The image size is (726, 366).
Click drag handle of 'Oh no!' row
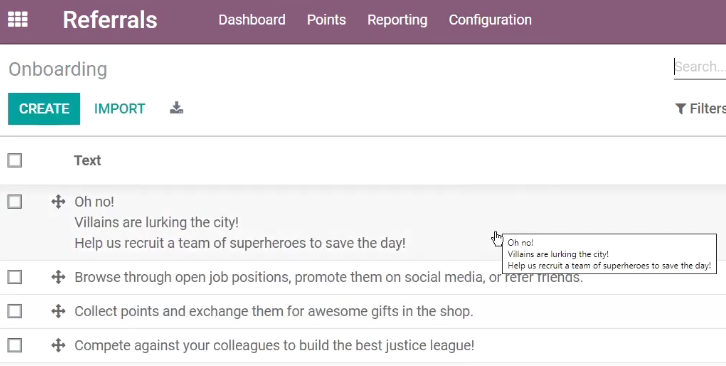pyautogui.click(x=58, y=202)
